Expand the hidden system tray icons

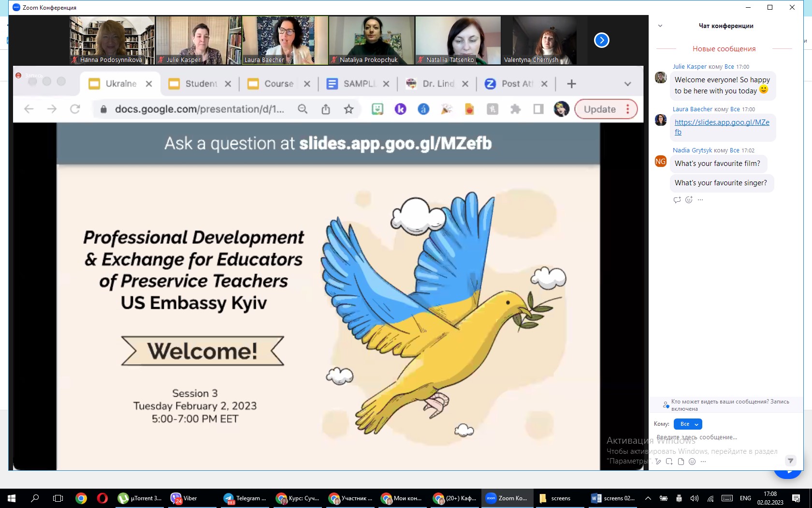(648, 498)
